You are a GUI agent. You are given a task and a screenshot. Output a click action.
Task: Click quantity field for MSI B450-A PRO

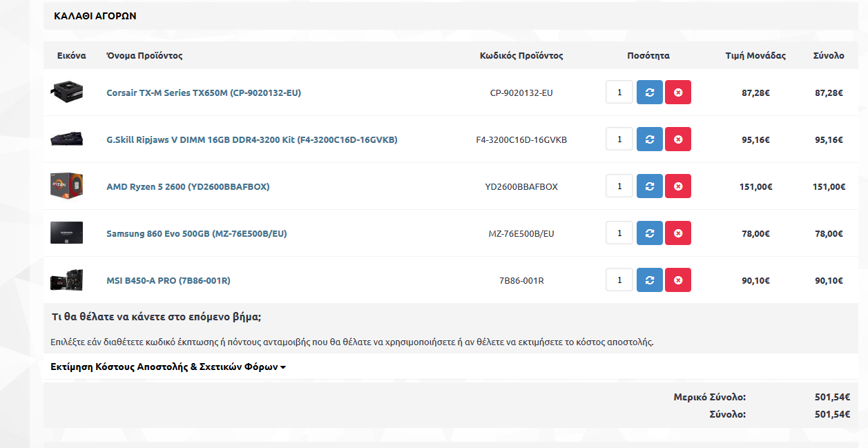[x=619, y=280]
